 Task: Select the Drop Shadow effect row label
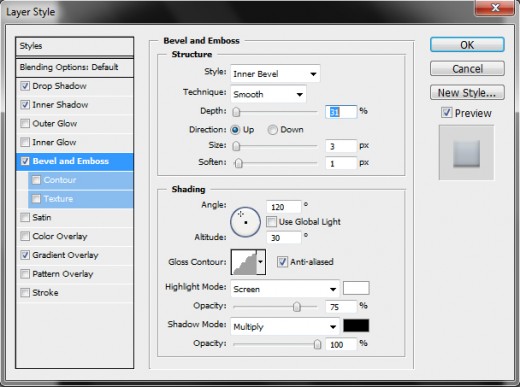tap(59, 86)
